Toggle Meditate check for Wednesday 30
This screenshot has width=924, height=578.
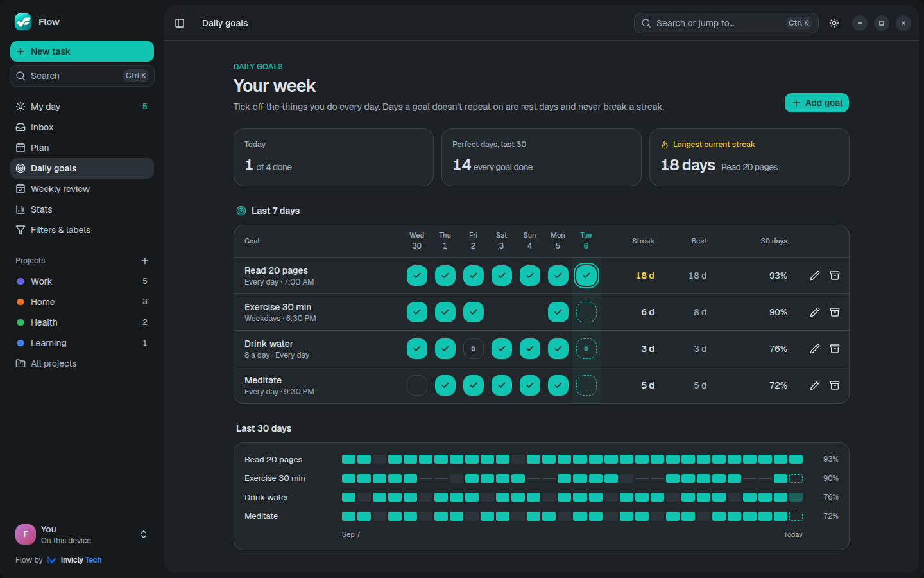click(417, 385)
